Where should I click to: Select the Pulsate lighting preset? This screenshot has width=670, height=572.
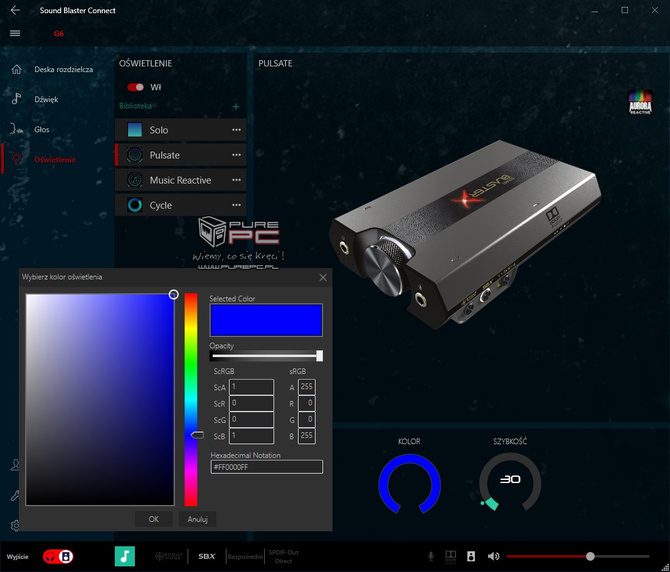pos(180,155)
